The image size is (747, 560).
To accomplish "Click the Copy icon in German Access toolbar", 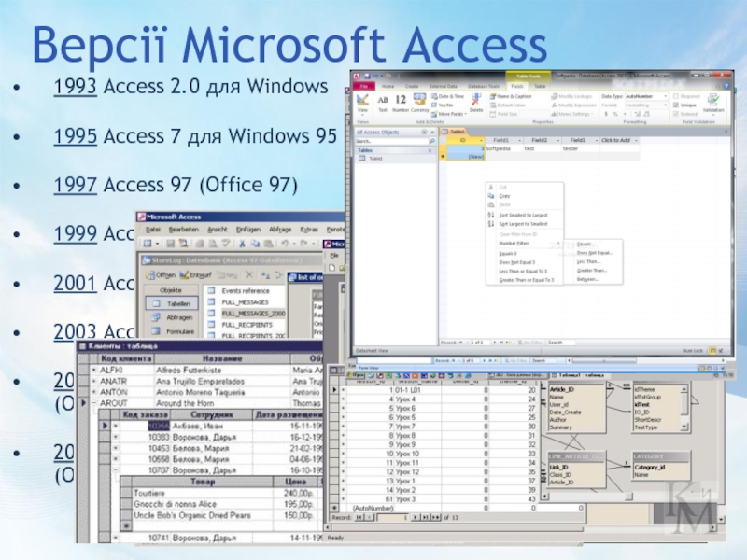I will coord(255,244).
